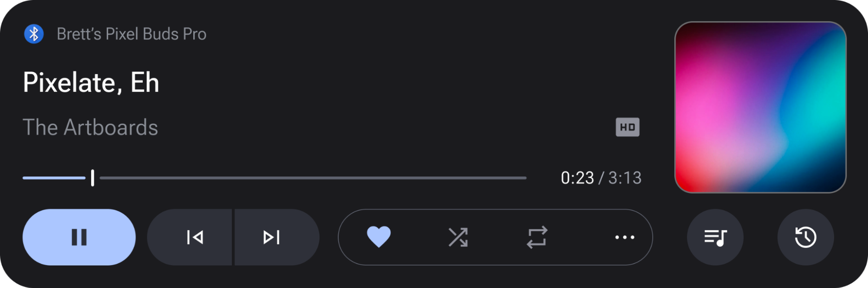Skip to the next track
The image size is (868, 288).
click(271, 237)
